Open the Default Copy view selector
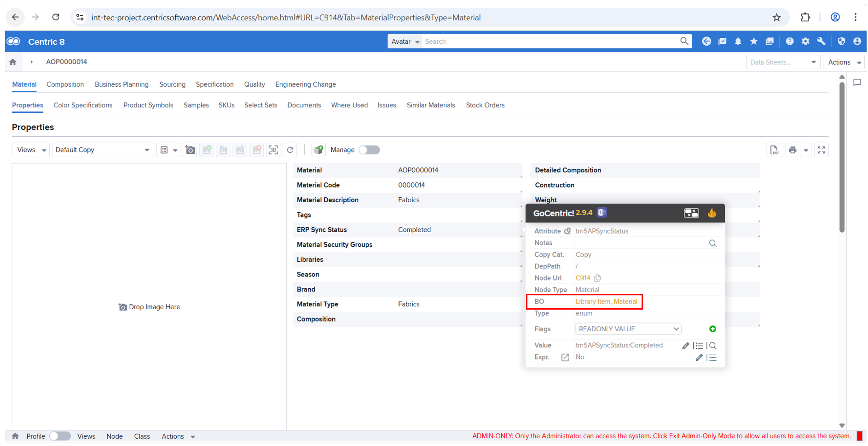This screenshot has height=446, width=868. [102, 150]
